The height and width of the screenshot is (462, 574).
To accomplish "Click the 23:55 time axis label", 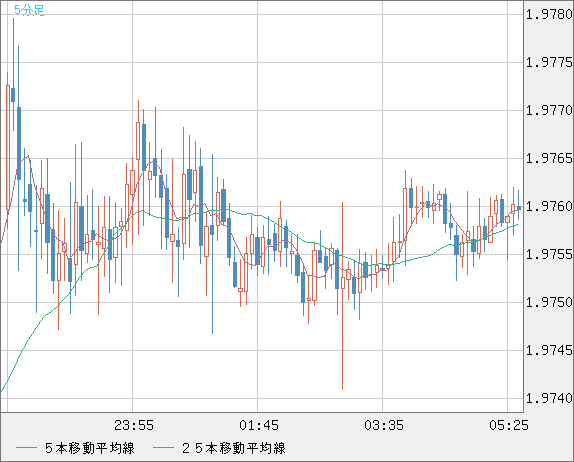I will tap(134, 425).
